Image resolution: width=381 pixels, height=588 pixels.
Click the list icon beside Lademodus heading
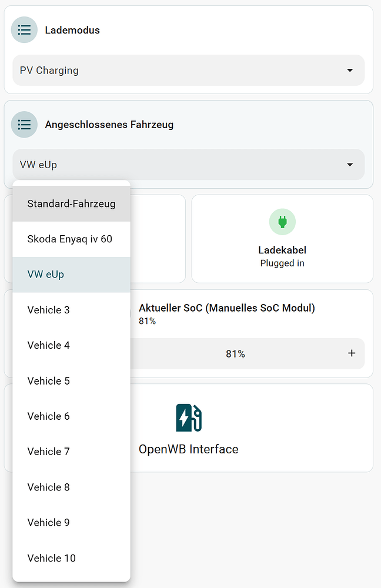[24, 29]
